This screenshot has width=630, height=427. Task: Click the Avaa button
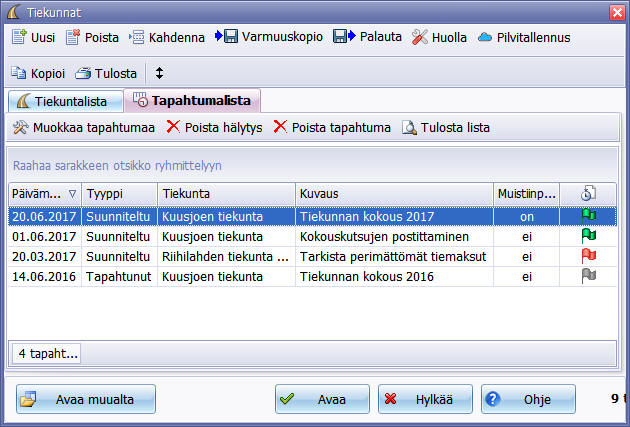click(322, 399)
